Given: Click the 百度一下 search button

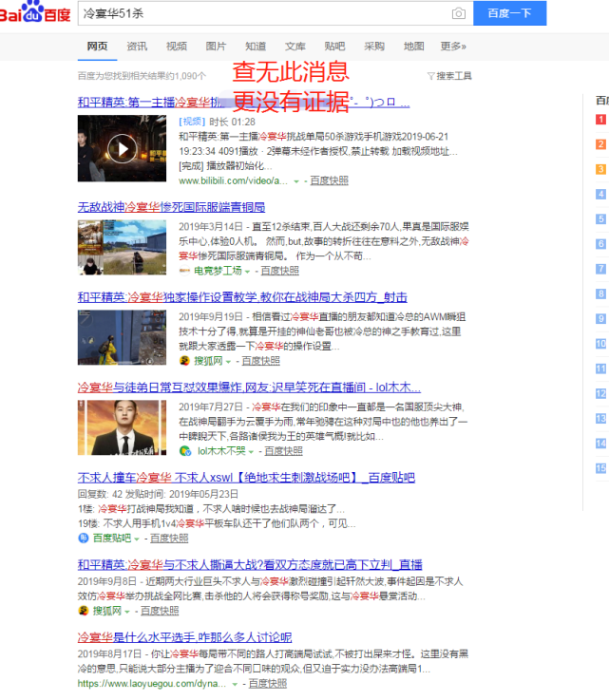Looking at the screenshot, I should 509,13.
